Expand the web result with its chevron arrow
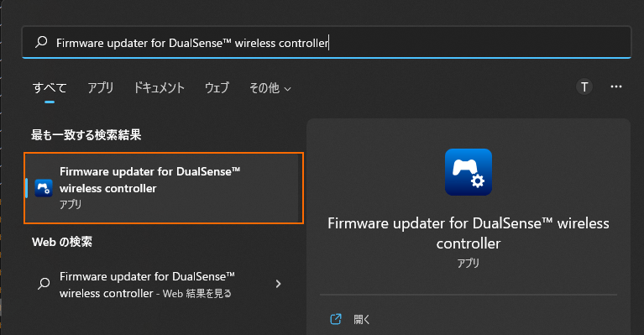The height and width of the screenshot is (335, 644). coord(278,284)
